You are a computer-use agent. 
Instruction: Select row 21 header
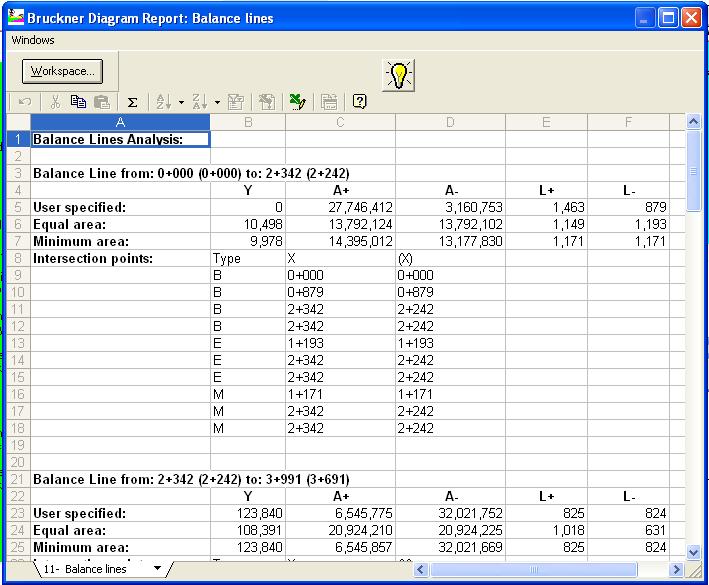point(18,479)
